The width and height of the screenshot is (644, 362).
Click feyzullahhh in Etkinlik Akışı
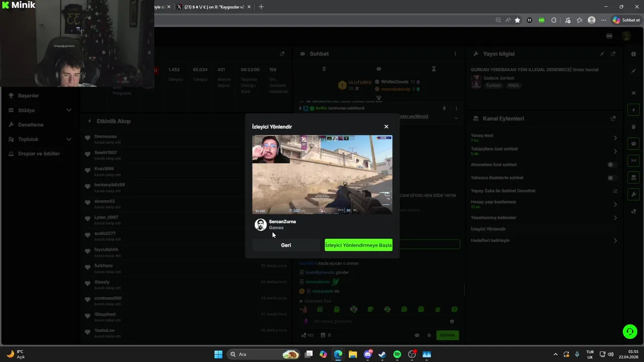point(106,250)
